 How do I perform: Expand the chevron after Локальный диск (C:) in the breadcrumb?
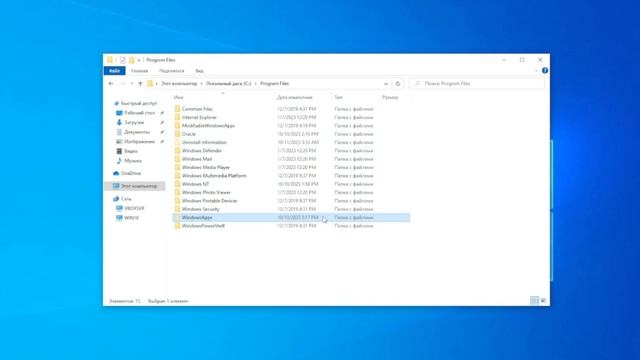point(256,84)
